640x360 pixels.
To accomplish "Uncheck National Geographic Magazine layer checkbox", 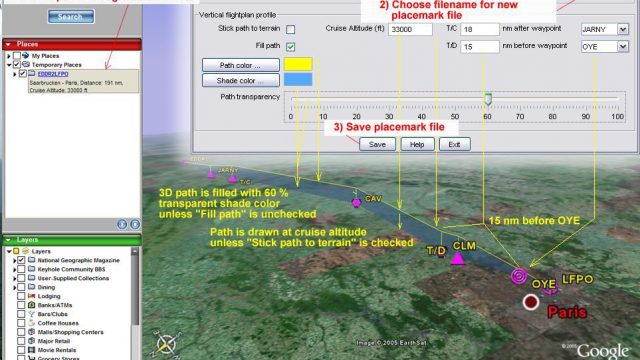I will click(x=21, y=260).
